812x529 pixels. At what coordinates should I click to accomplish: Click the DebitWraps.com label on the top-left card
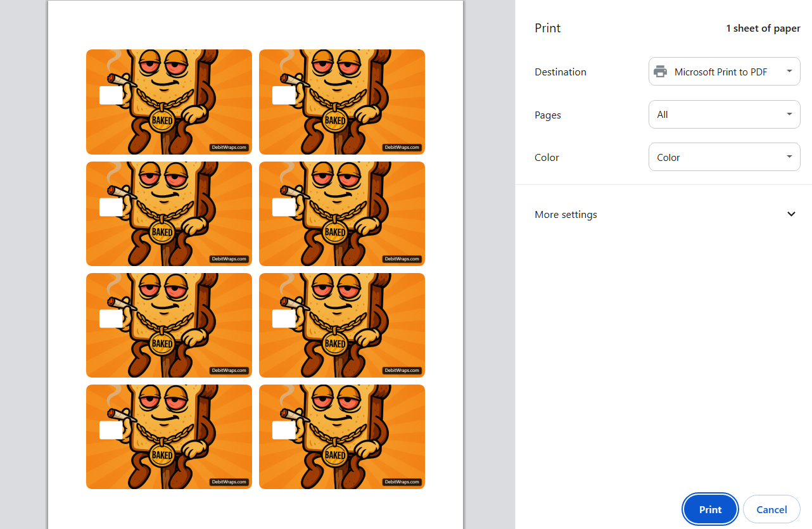tap(229, 148)
